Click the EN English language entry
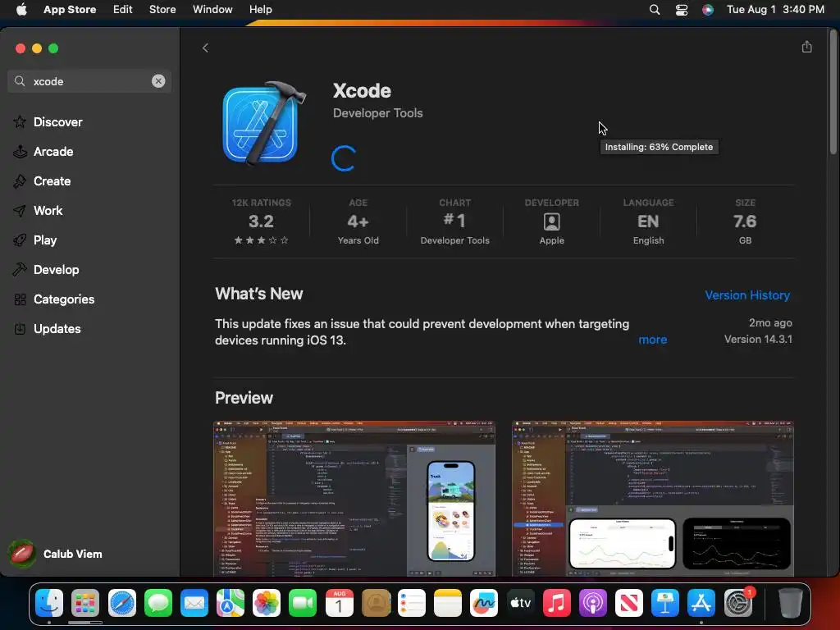The image size is (840, 630). (x=648, y=223)
